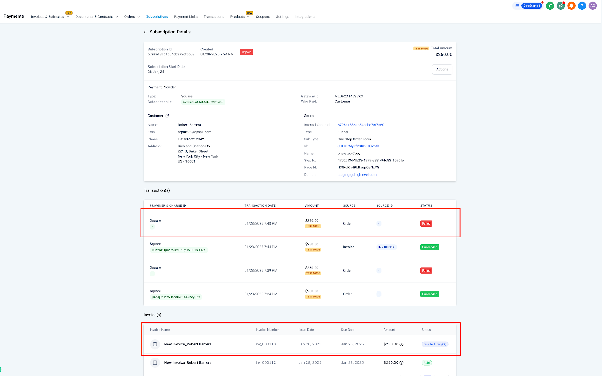Click the blue source ID badge in second transaction row

(x=386, y=247)
